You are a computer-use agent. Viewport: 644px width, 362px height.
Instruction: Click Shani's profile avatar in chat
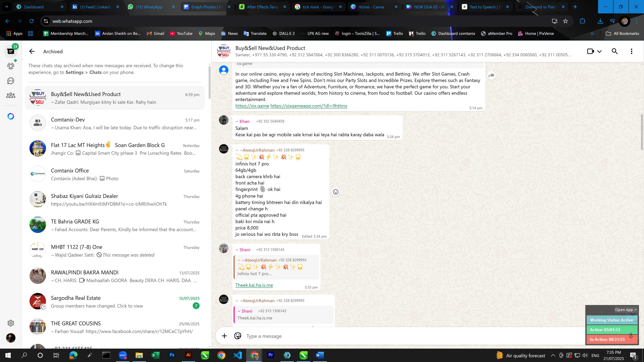pos(224,248)
